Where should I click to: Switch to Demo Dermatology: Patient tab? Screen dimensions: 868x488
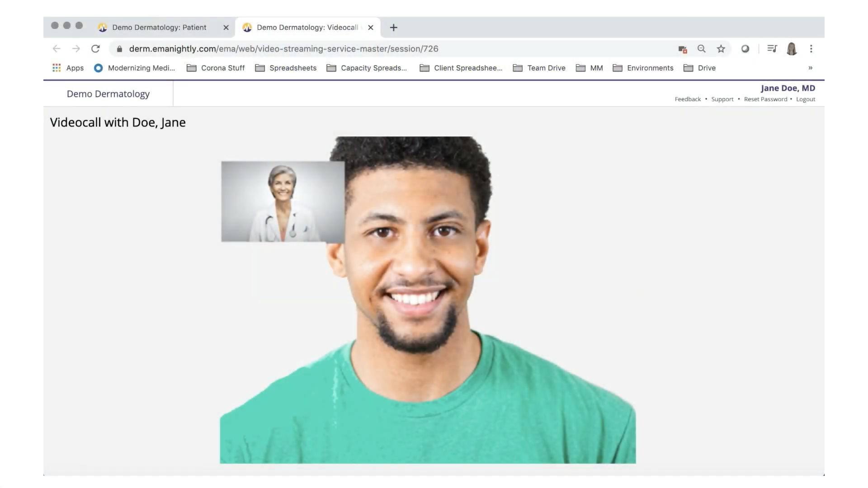pos(159,28)
